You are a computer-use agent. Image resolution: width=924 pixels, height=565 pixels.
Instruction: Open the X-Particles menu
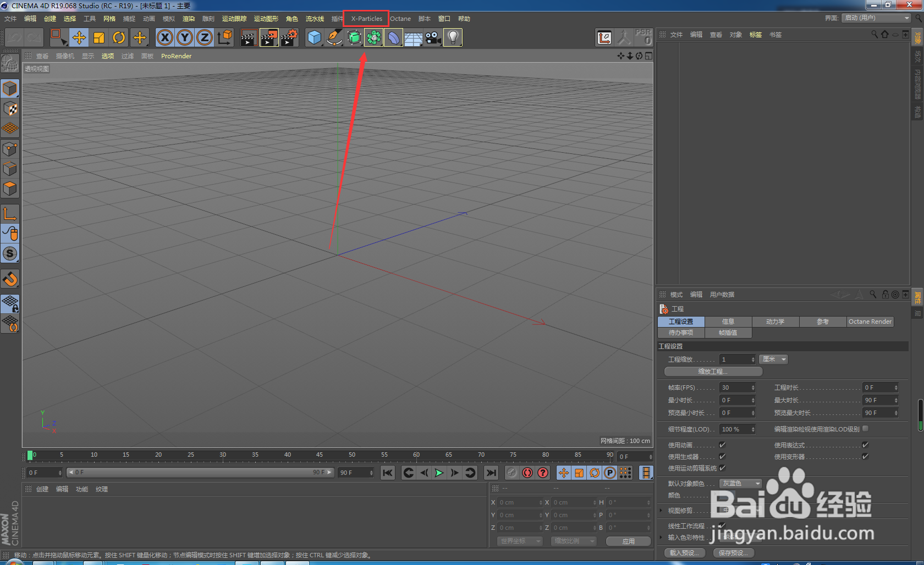pyautogui.click(x=366, y=19)
